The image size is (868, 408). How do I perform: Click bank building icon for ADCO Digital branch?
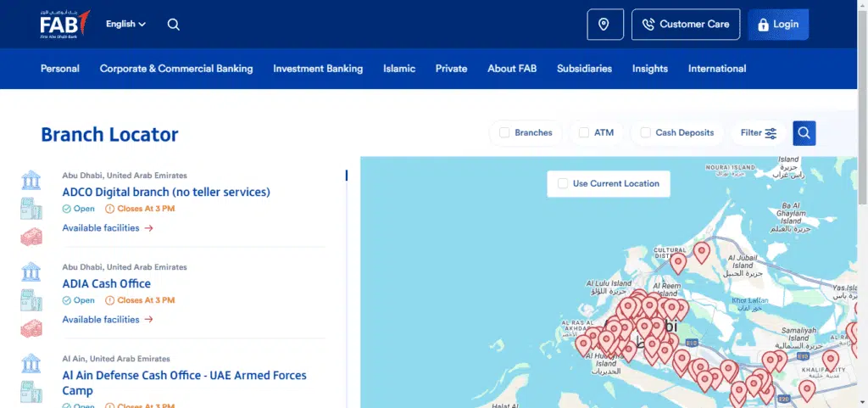[31, 181]
